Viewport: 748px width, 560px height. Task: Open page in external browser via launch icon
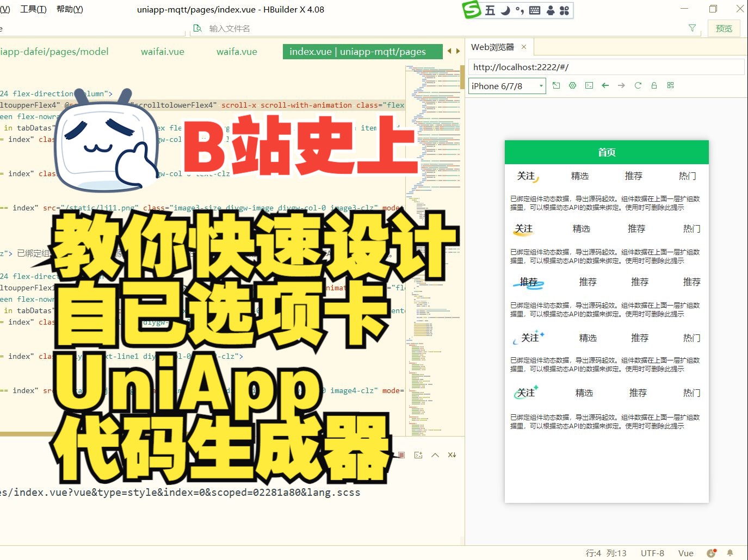coord(556,85)
